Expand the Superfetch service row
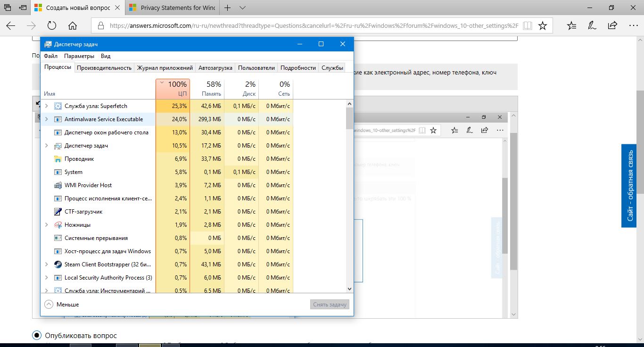 pyautogui.click(x=46, y=106)
